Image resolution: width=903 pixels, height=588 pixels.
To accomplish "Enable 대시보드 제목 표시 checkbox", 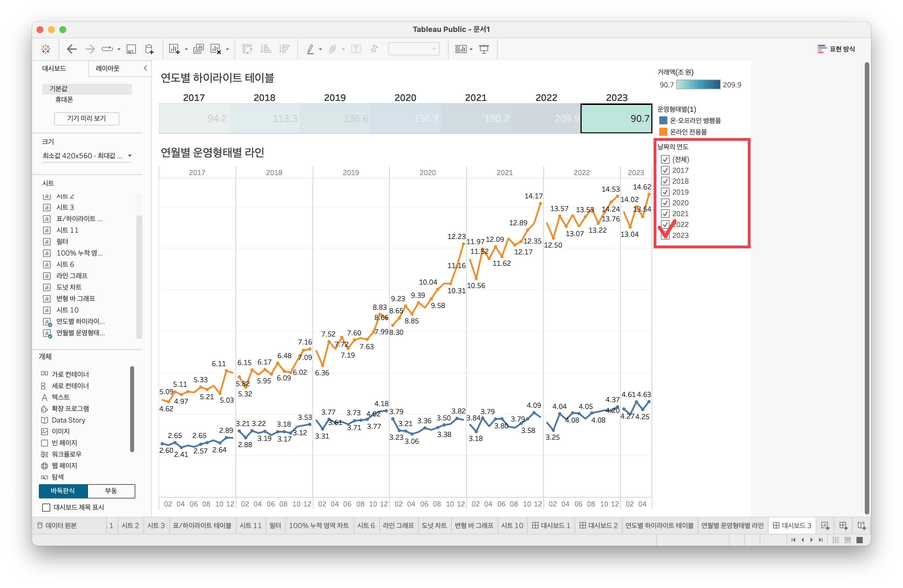I will coord(46,507).
